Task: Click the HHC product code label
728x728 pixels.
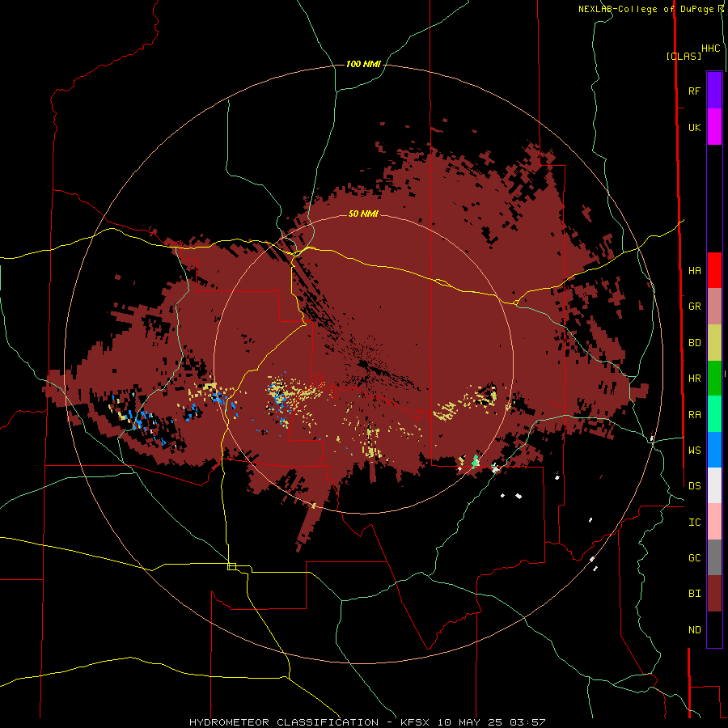Action: 711,49
